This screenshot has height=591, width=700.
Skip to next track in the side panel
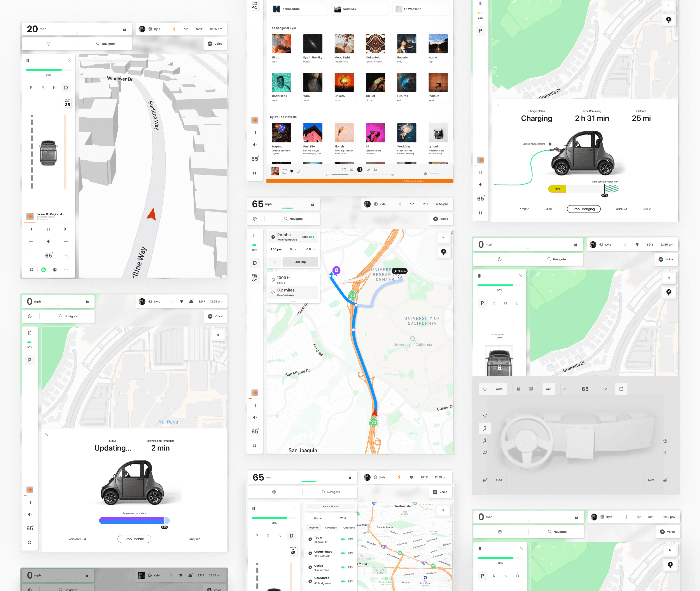pos(66,229)
